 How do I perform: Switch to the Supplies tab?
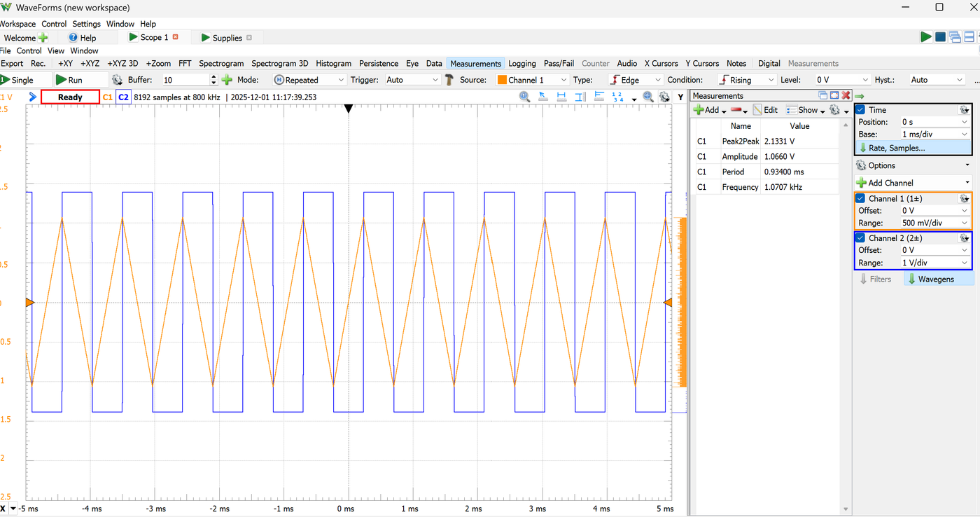click(x=227, y=38)
